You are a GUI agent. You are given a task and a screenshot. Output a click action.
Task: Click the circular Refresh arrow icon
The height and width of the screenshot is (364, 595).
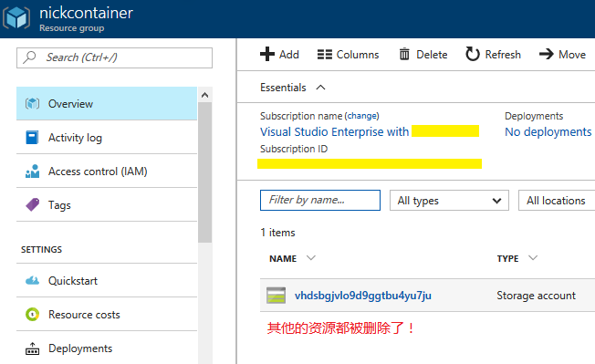coord(473,54)
